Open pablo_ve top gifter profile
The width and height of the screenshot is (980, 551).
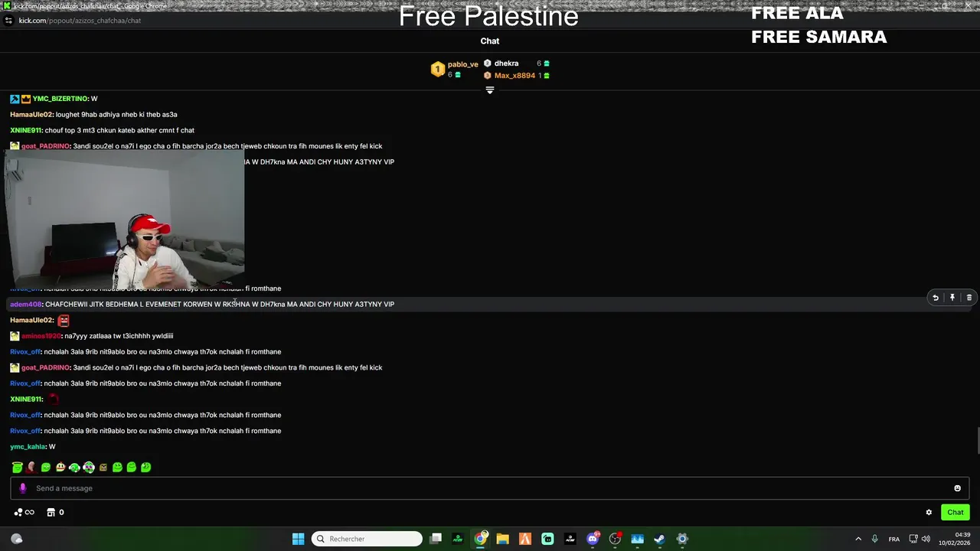[x=462, y=64]
